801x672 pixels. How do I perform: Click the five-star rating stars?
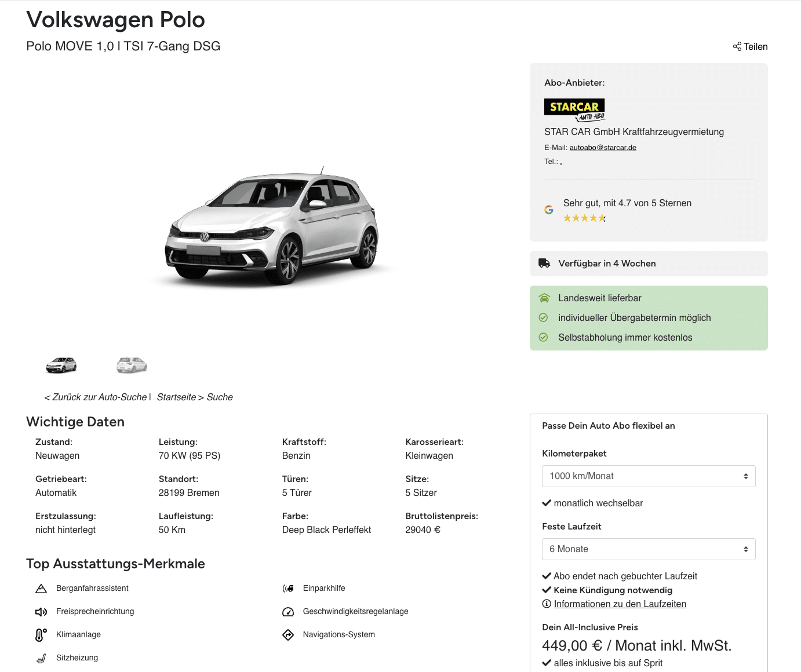(585, 218)
